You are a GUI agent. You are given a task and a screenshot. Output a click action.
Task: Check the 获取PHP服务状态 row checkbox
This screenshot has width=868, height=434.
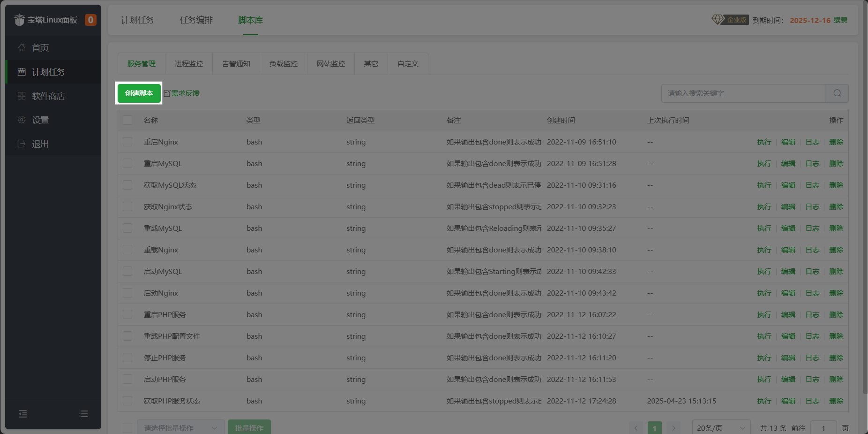[127, 401]
